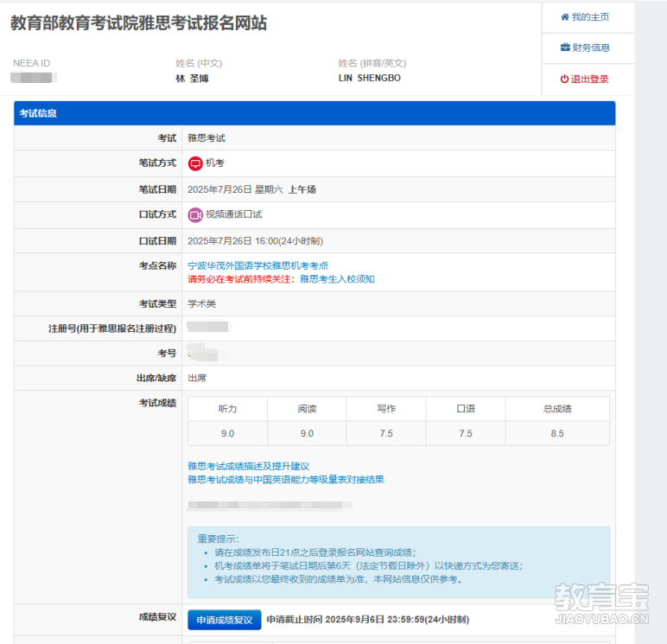The width and height of the screenshot is (667, 644).
Task: Click the 听力 column header
Action: 227,409
